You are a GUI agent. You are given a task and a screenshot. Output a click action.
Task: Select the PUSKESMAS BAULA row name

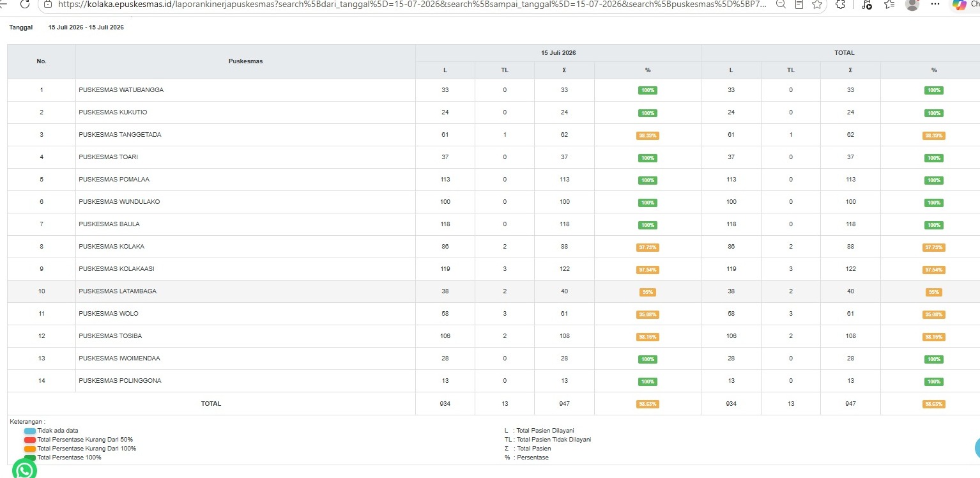click(109, 224)
